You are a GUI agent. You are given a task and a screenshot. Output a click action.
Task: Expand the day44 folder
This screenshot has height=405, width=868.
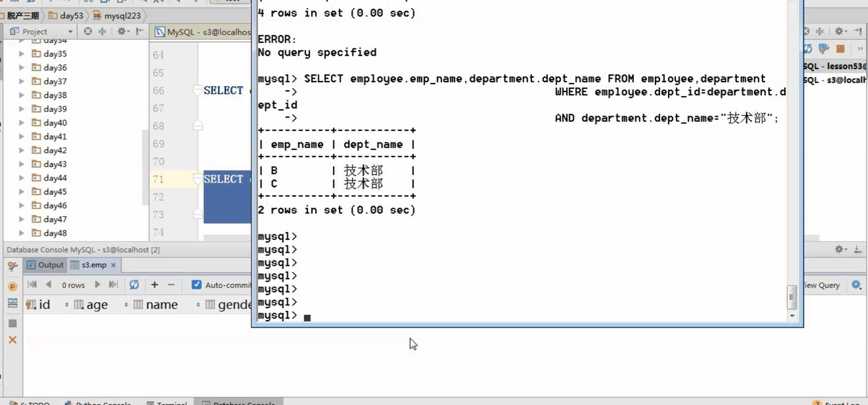pos(22,178)
